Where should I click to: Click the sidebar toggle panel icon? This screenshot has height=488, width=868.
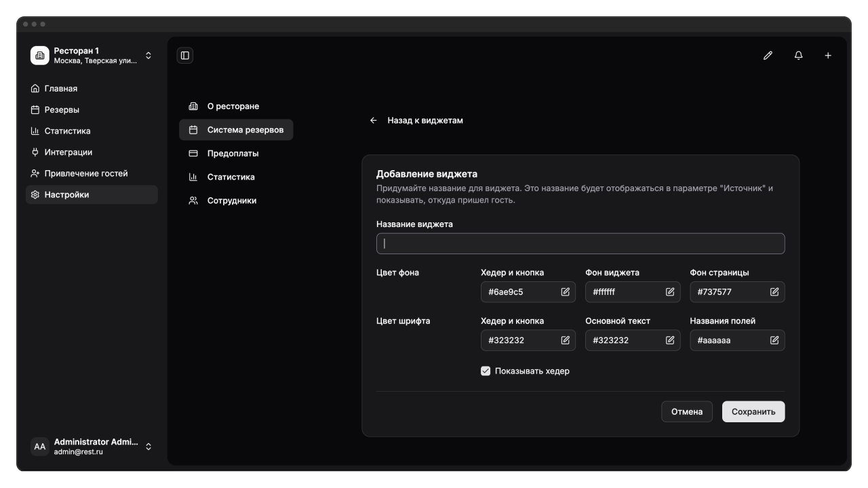[x=185, y=56]
